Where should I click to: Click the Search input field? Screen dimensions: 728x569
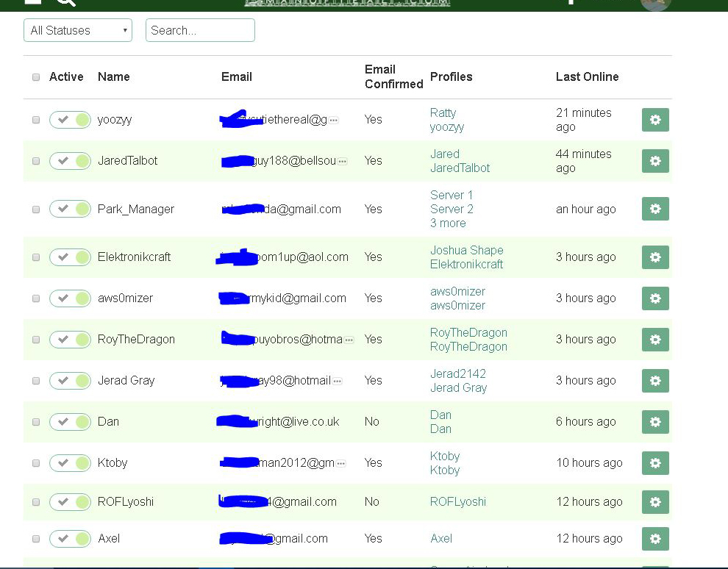click(x=200, y=30)
